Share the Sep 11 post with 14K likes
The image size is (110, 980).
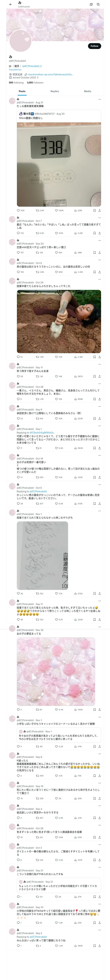[99, 376]
